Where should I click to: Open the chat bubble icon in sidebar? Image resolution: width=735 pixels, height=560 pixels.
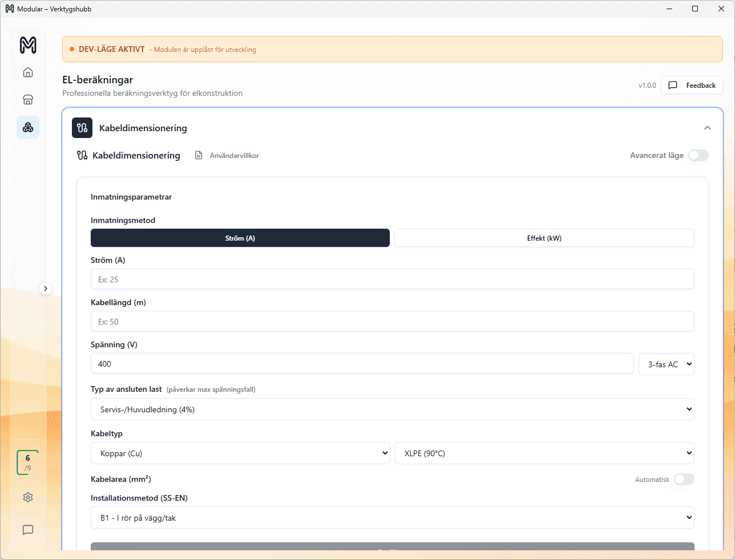tap(28, 530)
